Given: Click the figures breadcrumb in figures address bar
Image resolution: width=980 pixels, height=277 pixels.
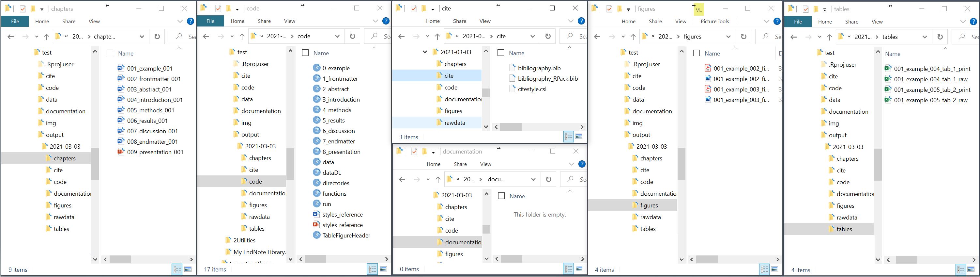Looking at the screenshot, I should (692, 37).
